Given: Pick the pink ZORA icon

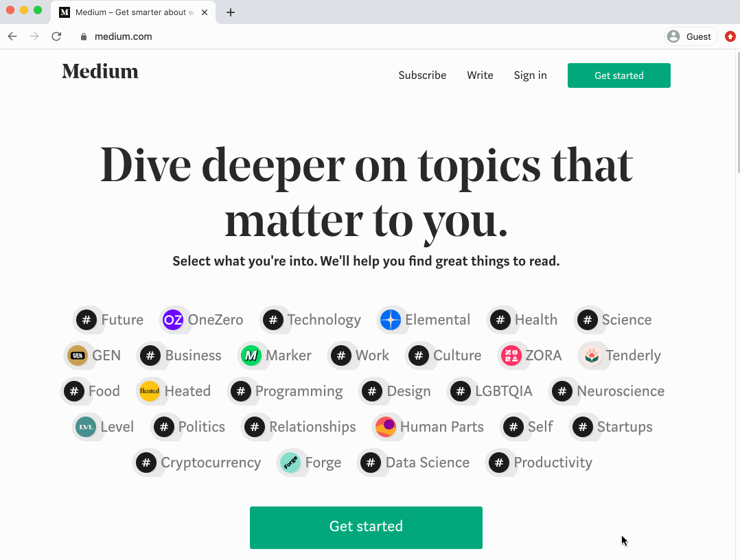Looking at the screenshot, I should 511,355.
